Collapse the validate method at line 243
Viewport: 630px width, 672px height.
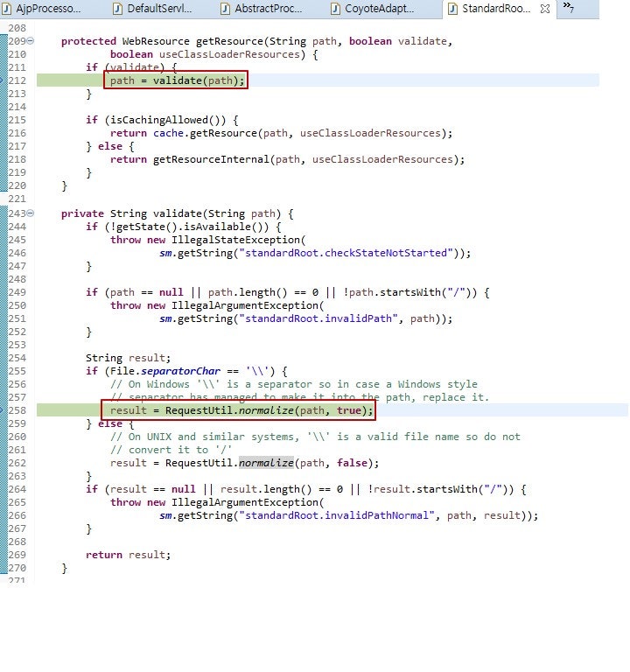click(31, 213)
